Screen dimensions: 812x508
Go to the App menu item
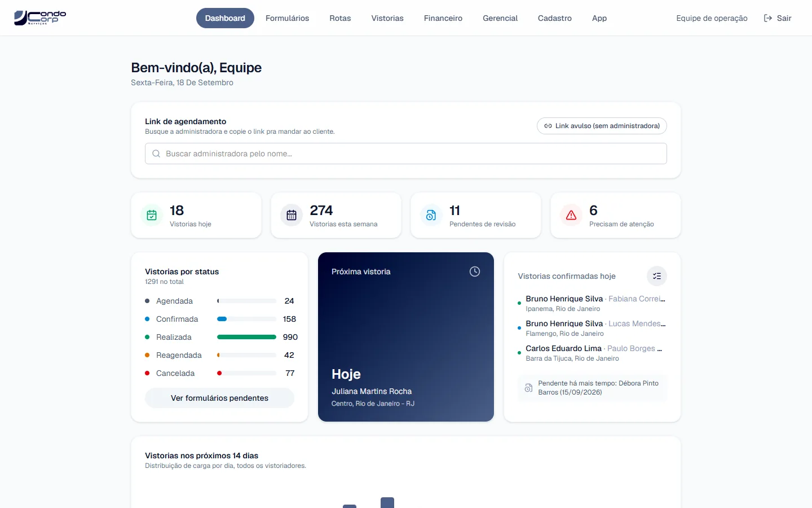tap(599, 18)
